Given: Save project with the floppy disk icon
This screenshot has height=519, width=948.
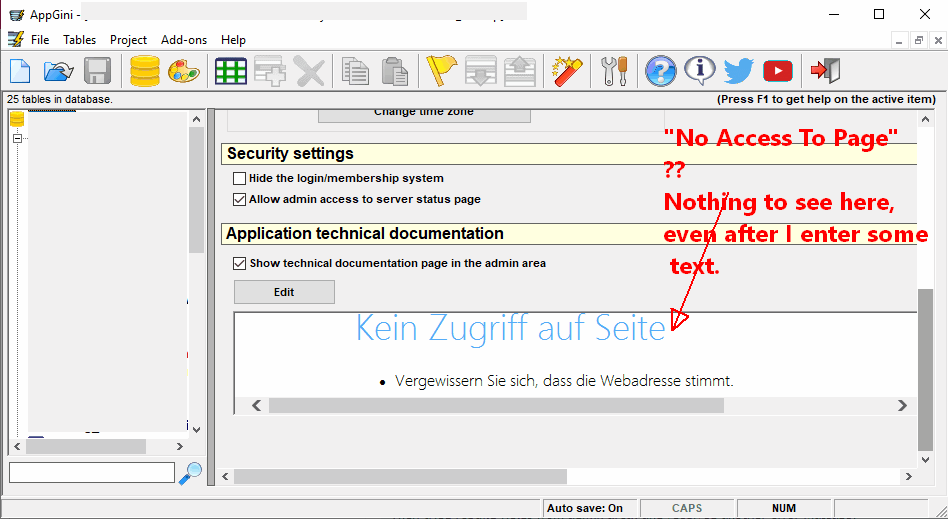Looking at the screenshot, I should [97, 71].
